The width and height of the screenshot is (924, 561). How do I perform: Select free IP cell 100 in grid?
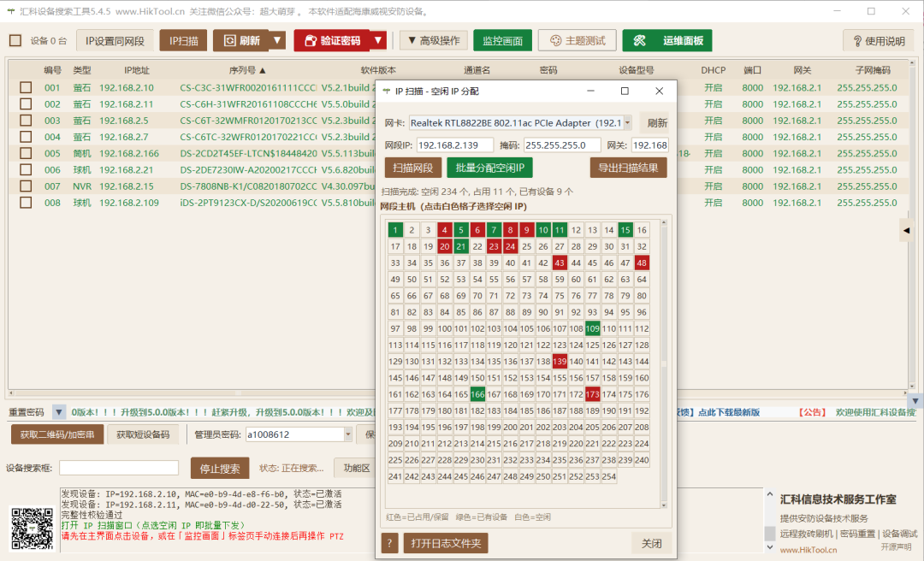click(445, 328)
